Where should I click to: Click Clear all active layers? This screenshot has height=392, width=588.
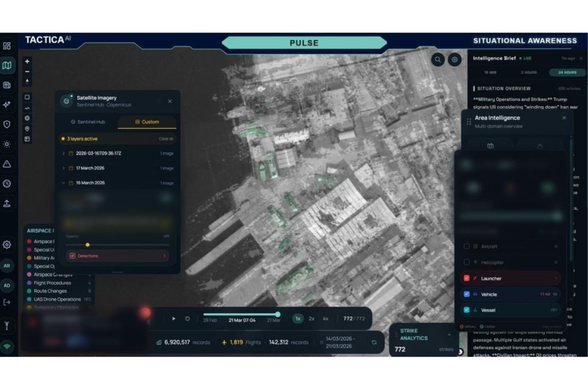(166, 139)
